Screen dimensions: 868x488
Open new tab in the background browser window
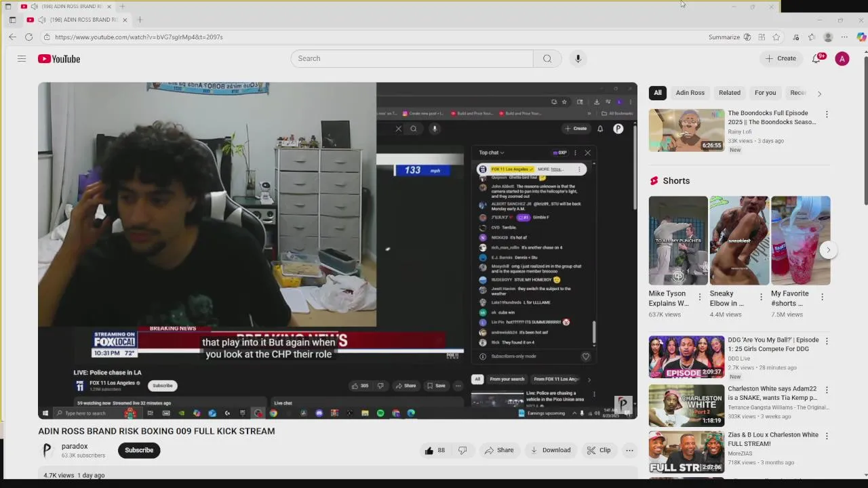pos(123,6)
